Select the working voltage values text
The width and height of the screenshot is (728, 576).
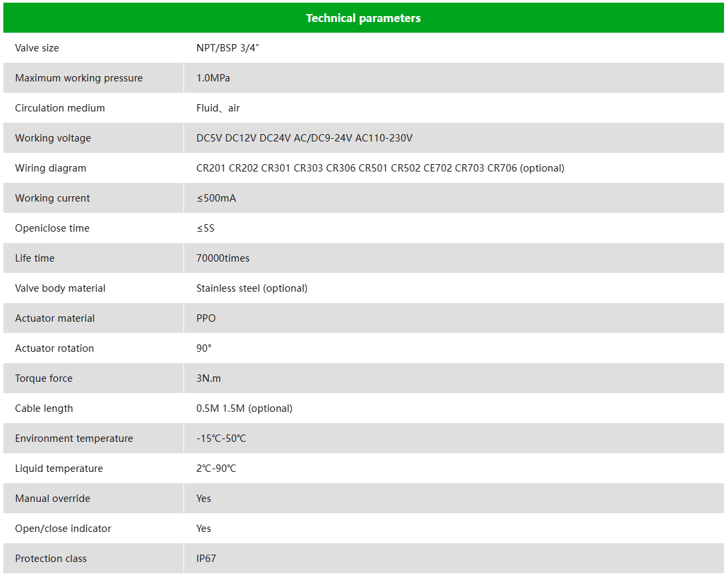(x=304, y=138)
